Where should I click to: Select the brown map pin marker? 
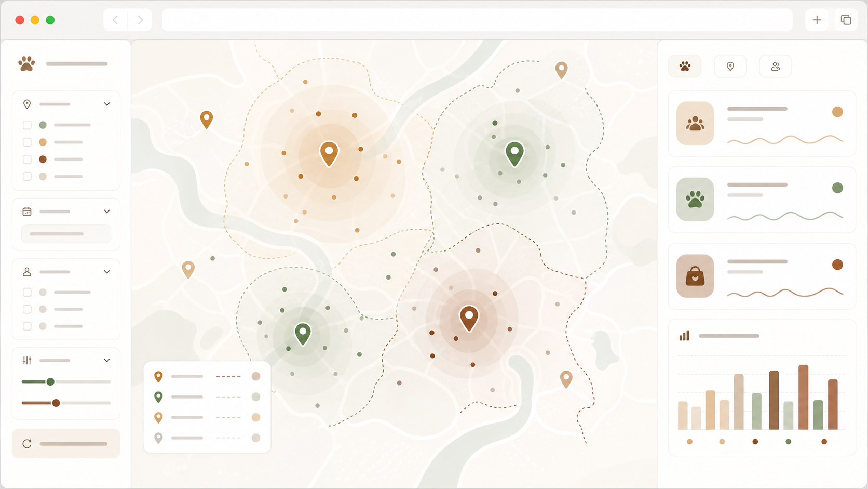tap(469, 318)
